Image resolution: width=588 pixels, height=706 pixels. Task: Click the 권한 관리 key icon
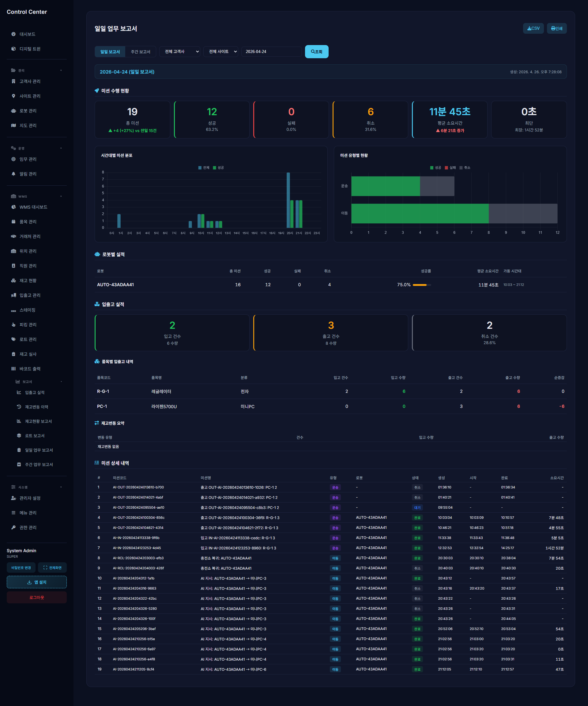[x=13, y=527]
